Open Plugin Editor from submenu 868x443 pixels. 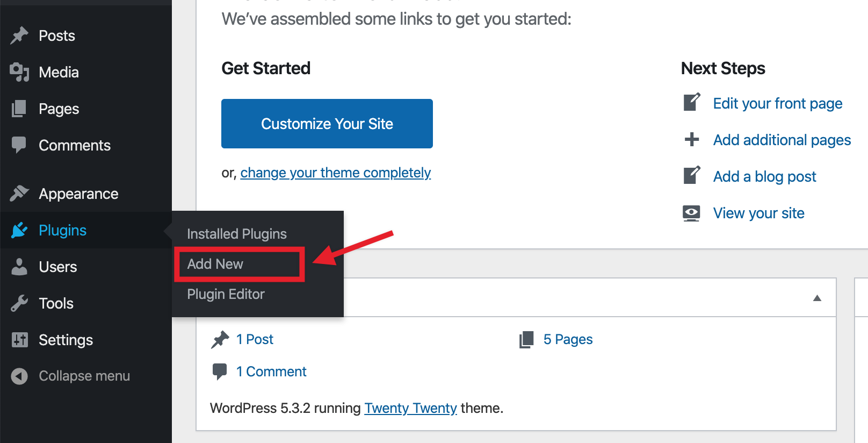point(226,294)
